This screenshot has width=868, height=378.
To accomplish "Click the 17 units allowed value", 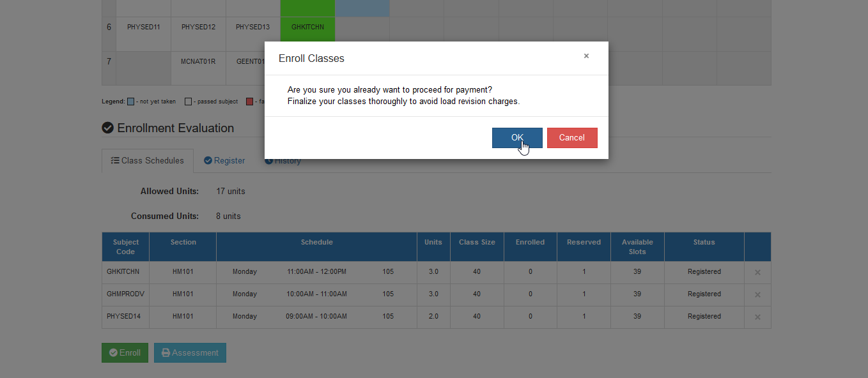I will pyautogui.click(x=231, y=191).
